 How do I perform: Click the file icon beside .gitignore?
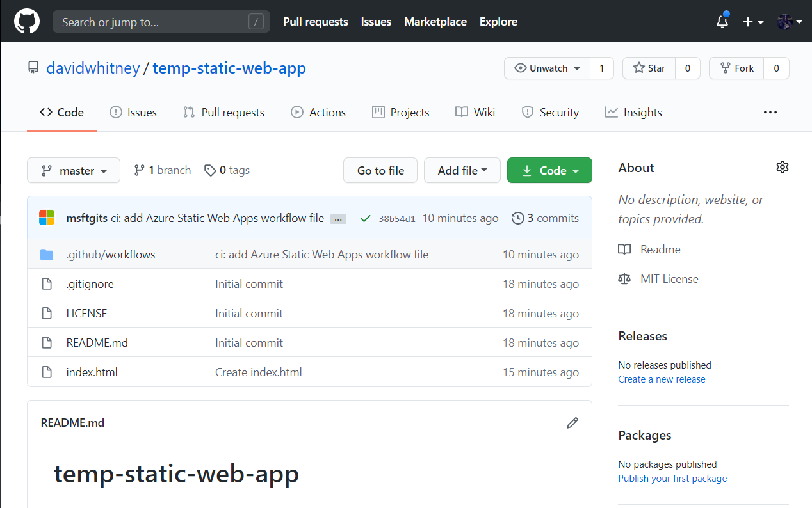click(47, 284)
